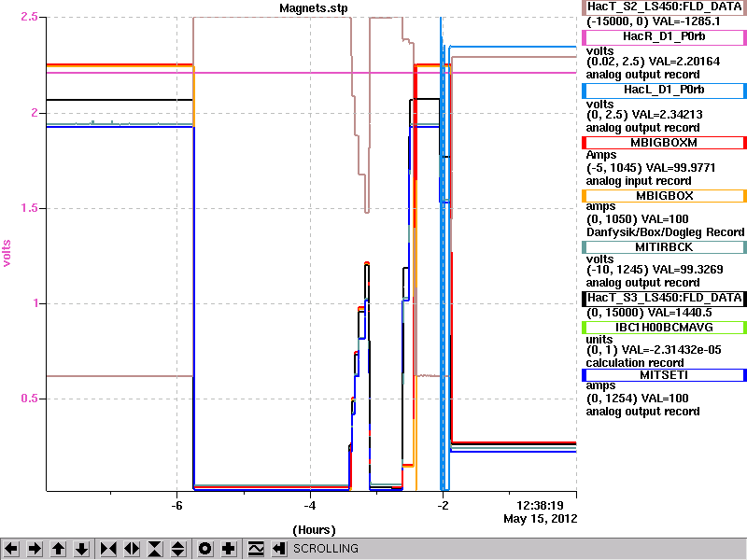Click the Amps unit under MBIGBOXM
747x560 pixels.
click(x=601, y=155)
